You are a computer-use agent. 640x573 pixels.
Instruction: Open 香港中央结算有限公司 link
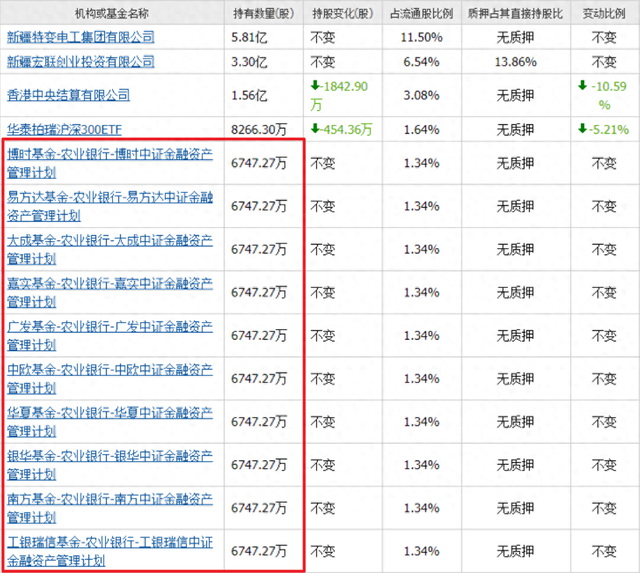coord(69,96)
